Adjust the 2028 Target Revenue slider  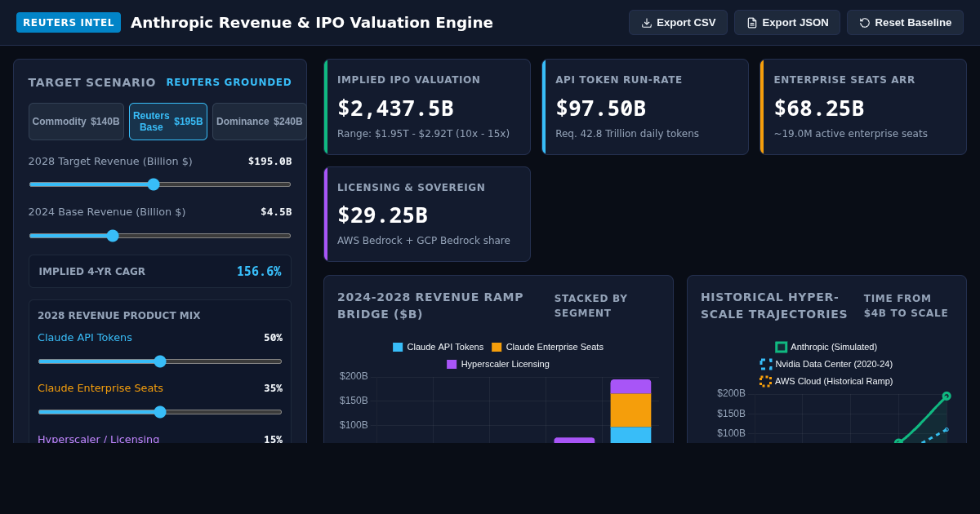coord(160,184)
